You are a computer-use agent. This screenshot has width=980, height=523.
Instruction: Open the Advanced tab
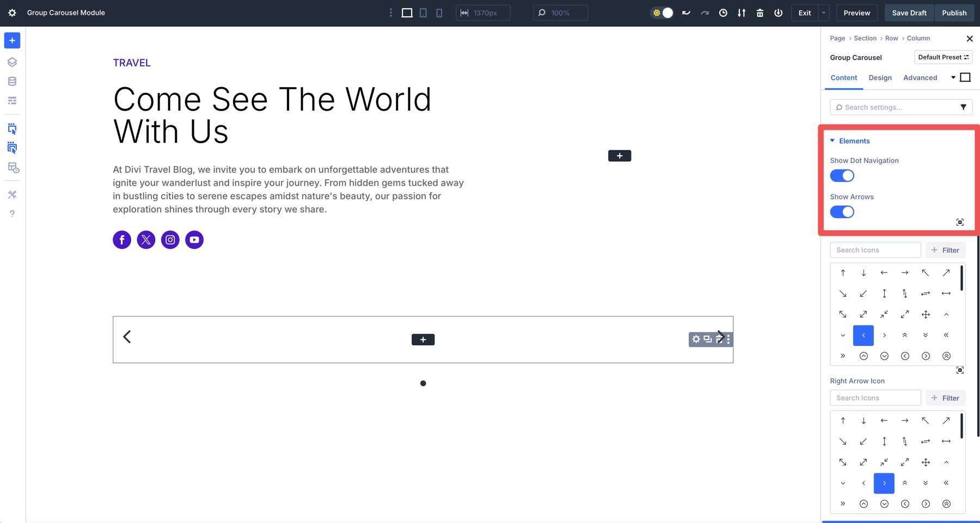(920, 77)
